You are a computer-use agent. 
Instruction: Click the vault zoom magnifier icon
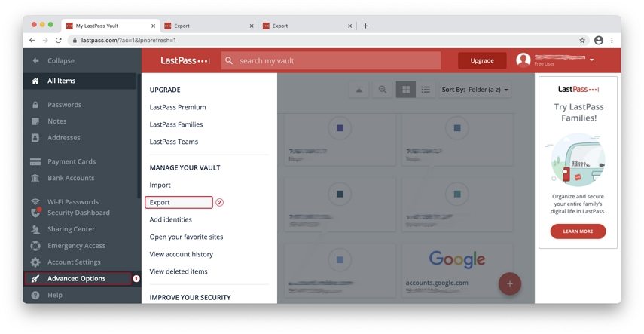[383, 90]
